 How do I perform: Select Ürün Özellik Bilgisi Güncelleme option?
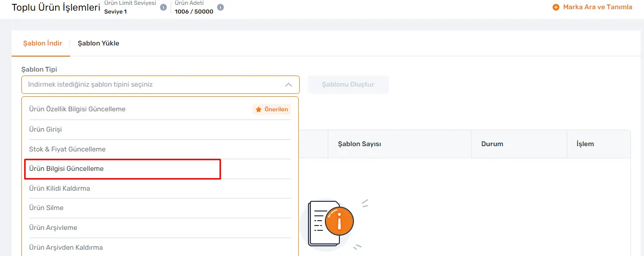pyautogui.click(x=160, y=109)
